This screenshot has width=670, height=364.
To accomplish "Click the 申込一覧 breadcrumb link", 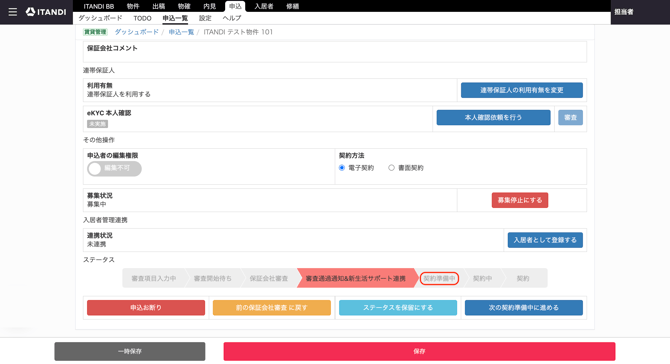I will [x=181, y=32].
